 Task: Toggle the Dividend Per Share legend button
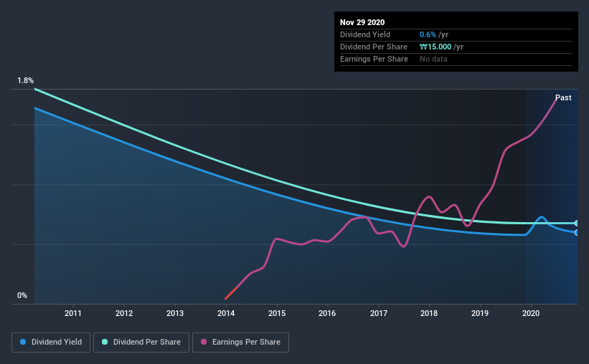141,343
